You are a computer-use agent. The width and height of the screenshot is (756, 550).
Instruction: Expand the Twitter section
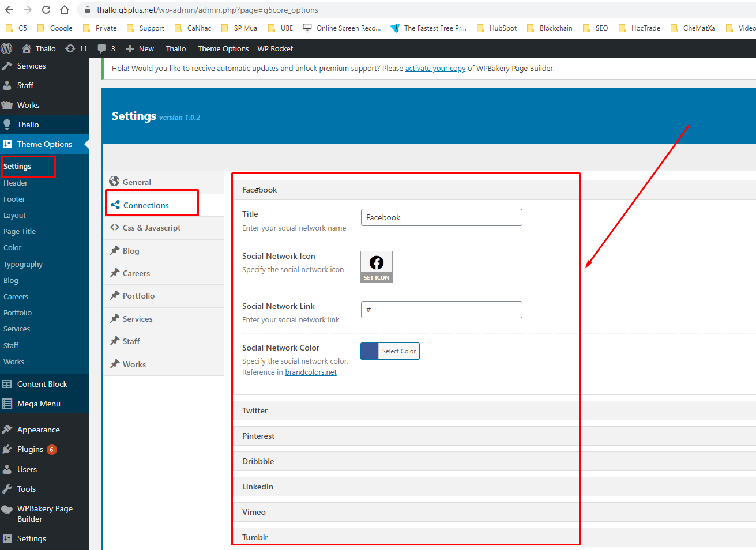[495, 410]
